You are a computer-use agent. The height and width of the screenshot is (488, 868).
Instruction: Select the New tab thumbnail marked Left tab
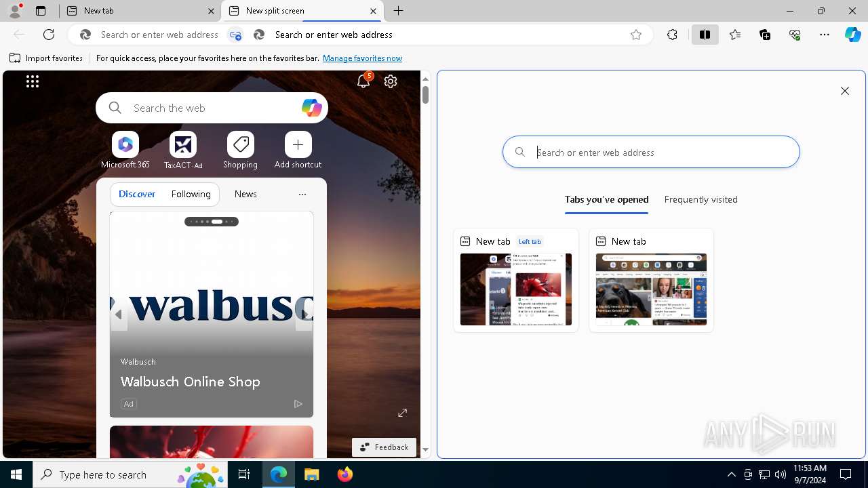(516, 281)
